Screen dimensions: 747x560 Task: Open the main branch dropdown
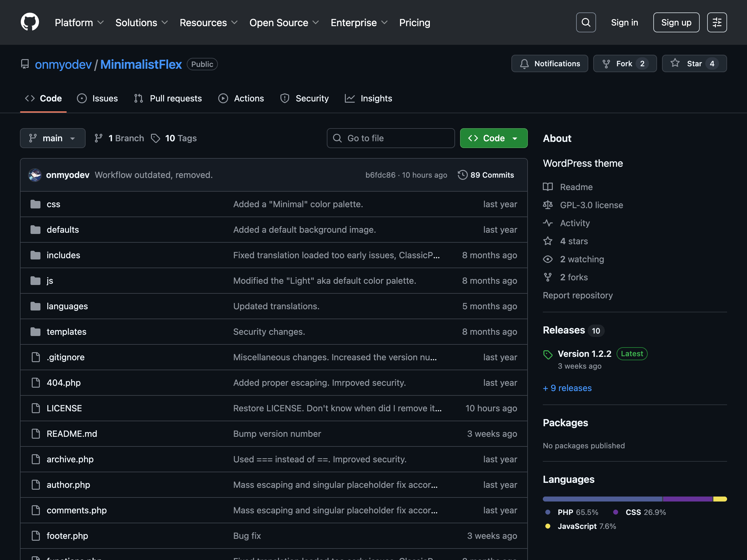pyautogui.click(x=53, y=138)
